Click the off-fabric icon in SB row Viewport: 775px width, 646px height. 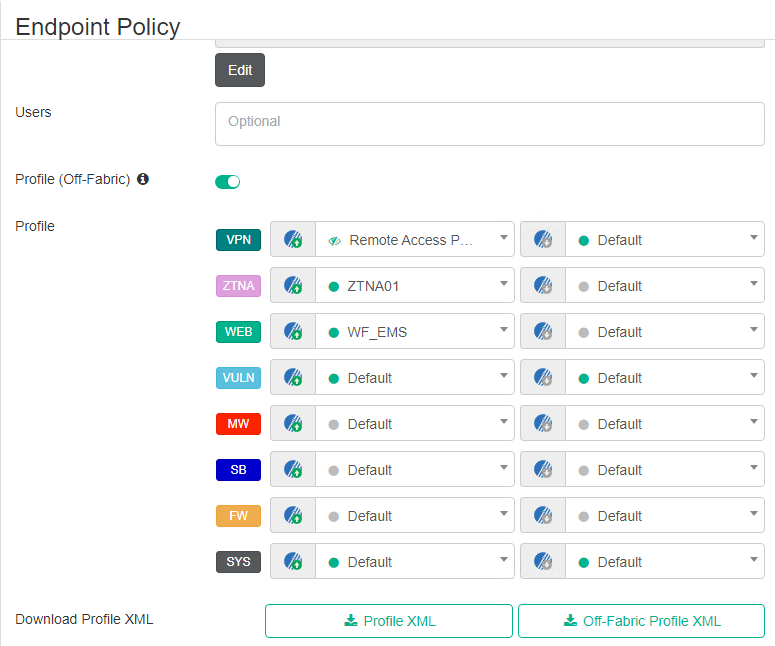coord(543,469)
